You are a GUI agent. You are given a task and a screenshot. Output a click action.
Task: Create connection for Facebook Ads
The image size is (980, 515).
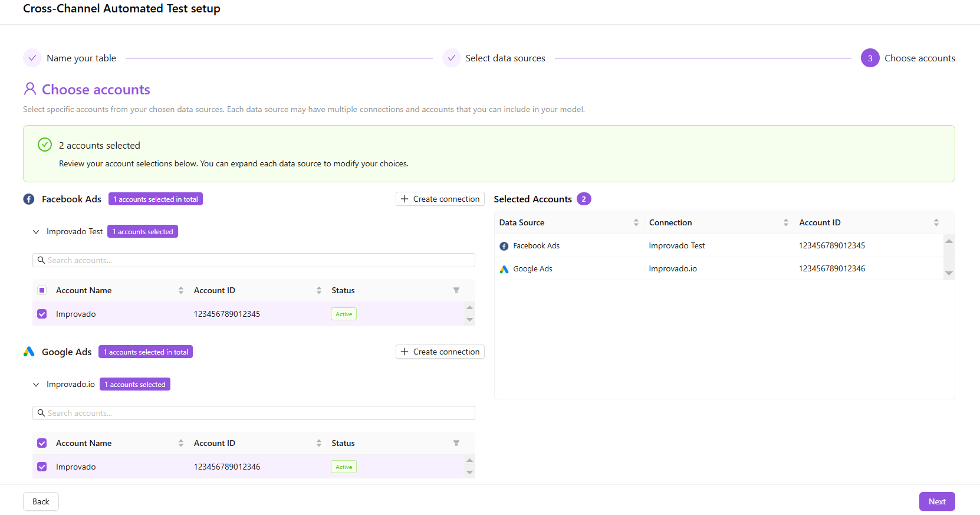(440, 199)
